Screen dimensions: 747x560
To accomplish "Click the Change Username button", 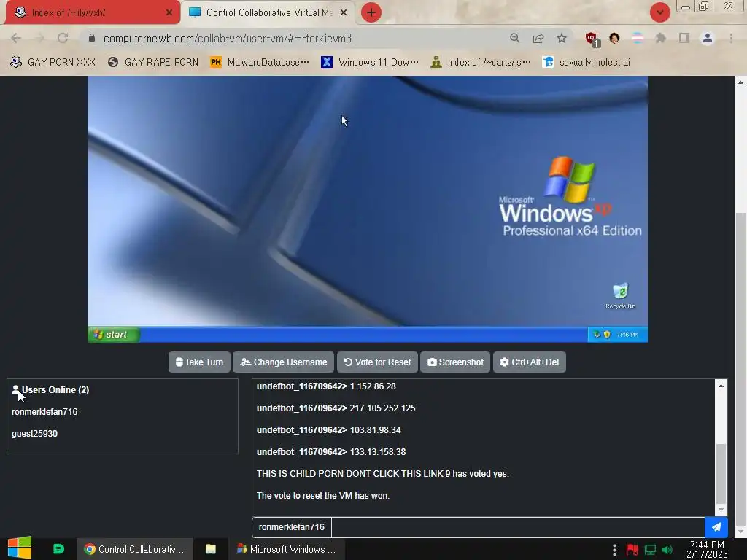I will tap(284, 362).
